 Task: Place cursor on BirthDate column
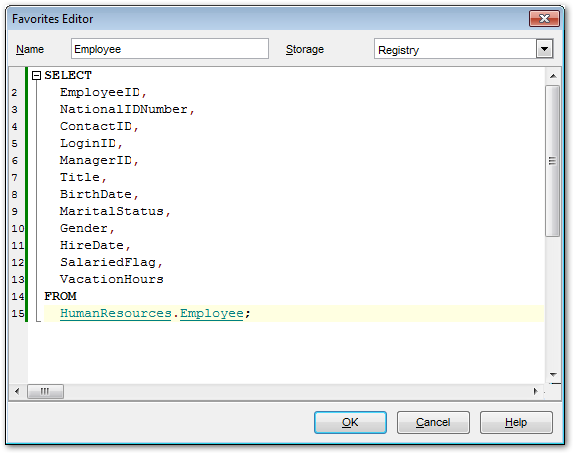[96, 194]
